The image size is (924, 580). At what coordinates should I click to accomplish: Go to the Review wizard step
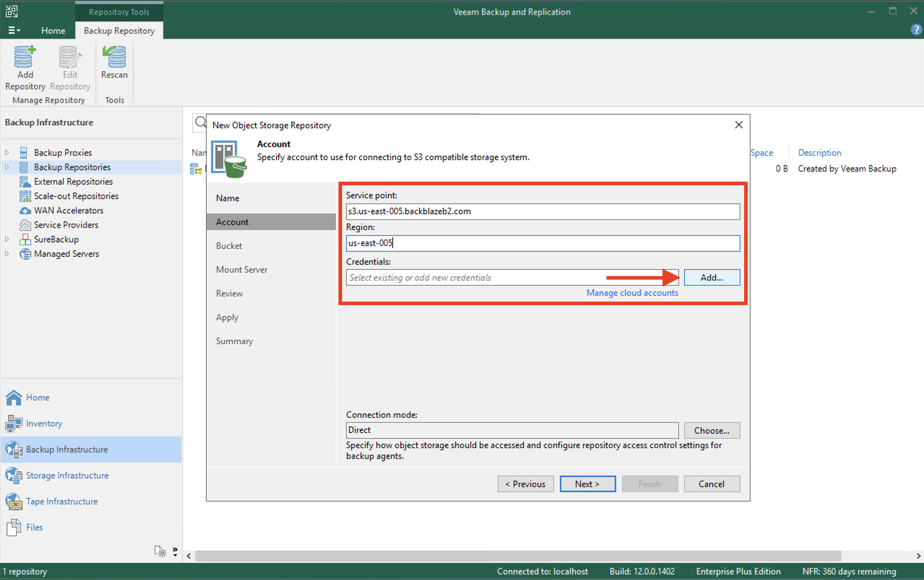(x=229, y=294)
